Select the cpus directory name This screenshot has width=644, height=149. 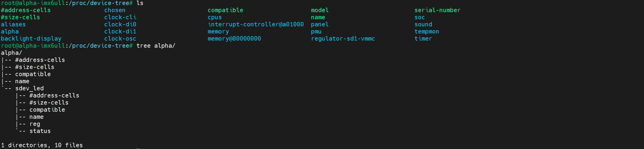click(214, 17)
